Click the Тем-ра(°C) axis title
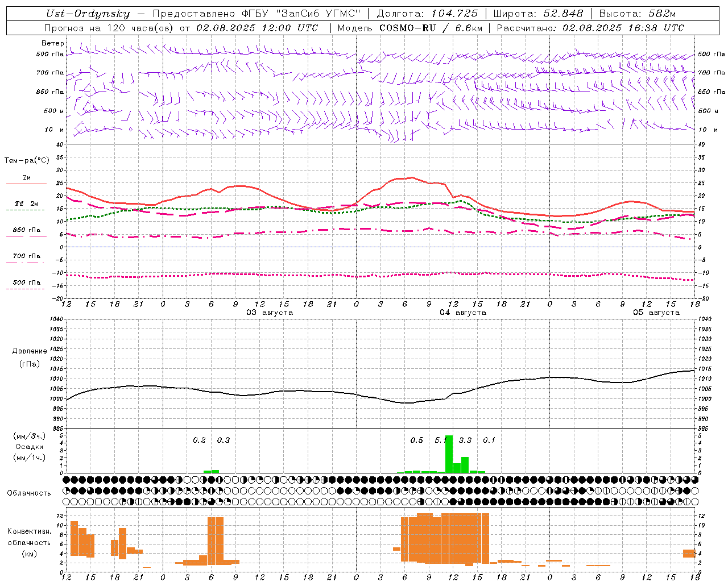This screenshot has height=582, width=728. click(27, 160)
